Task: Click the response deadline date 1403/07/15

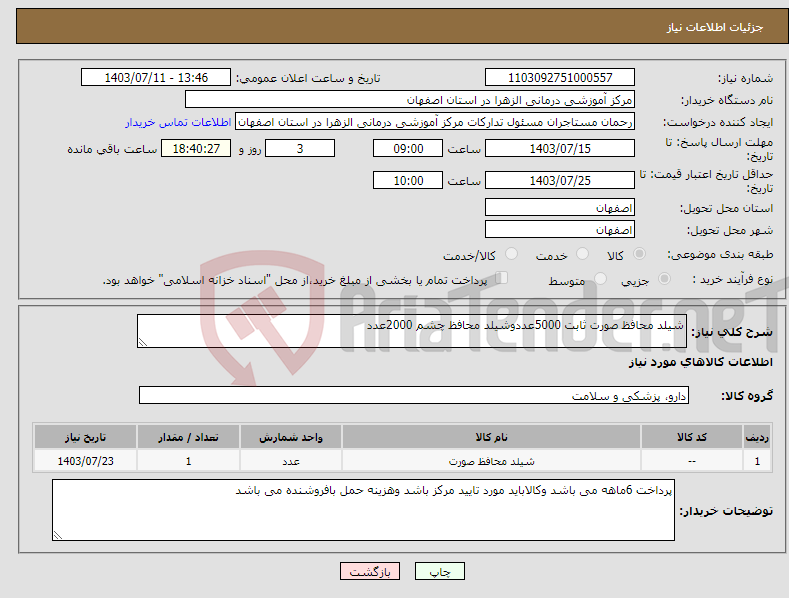Action: (x=560, y=148)
